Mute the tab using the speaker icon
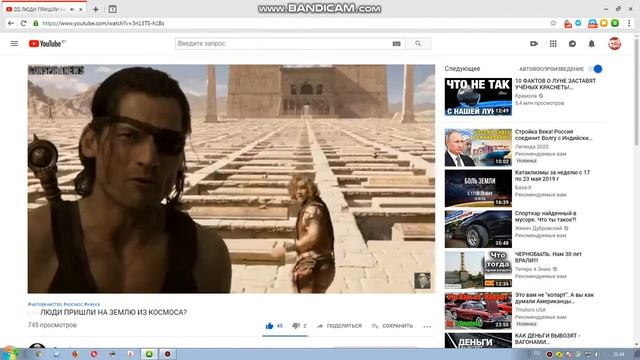Viewport: 640px width, 360px height. tap(72, 9)
